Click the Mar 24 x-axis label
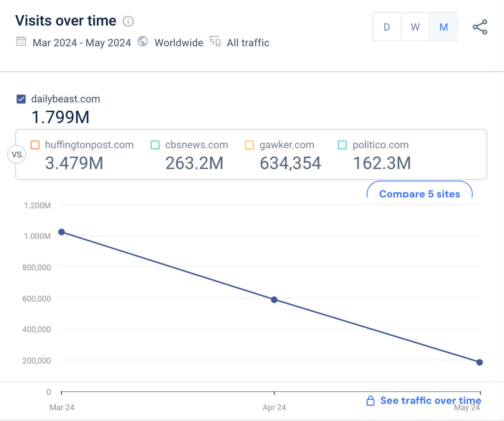Screen dimensions: 504x421 tap(62, 407)
